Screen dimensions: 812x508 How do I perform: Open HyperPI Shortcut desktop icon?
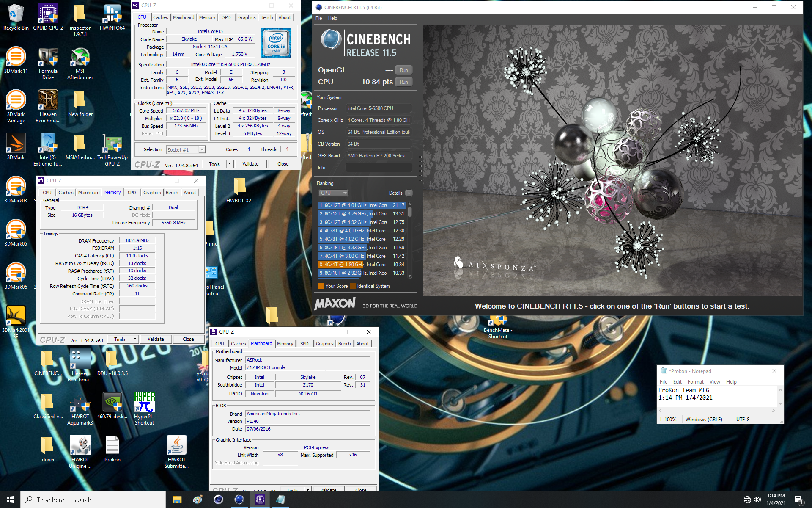tap(144, 409)
